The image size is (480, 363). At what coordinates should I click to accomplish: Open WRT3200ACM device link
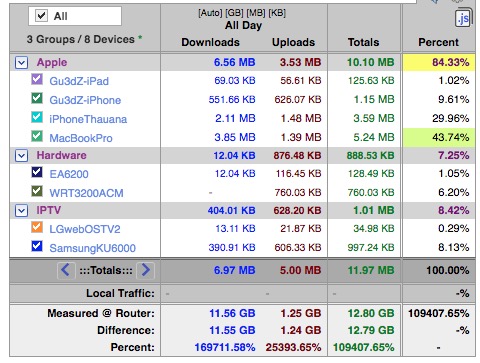click(x=86, y=193)
